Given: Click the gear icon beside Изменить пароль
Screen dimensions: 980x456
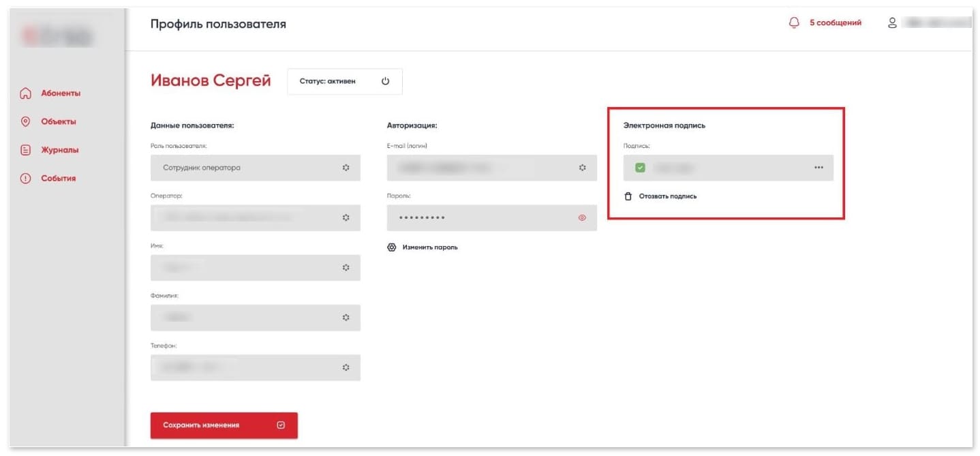Looking at the screenshot, I should [x=391, y=247].
